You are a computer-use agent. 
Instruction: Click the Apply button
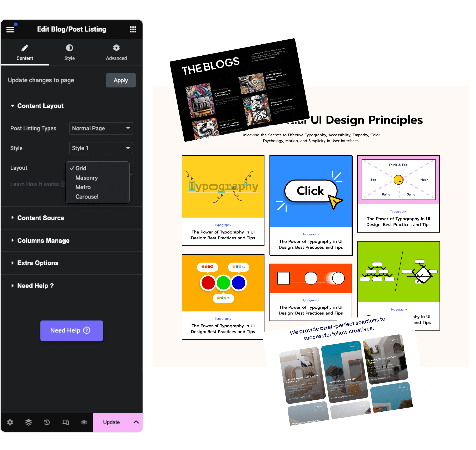tap(120, 80)
